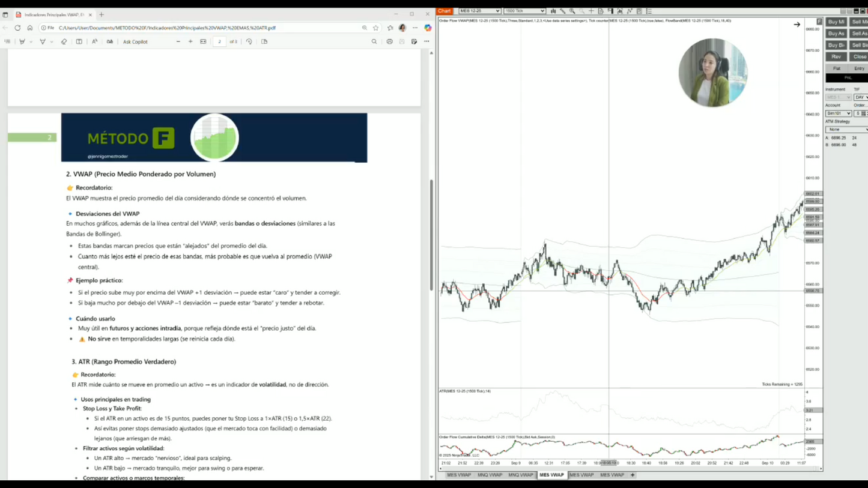
Task: Click the Buy Bid button
Action: point(836,45)
